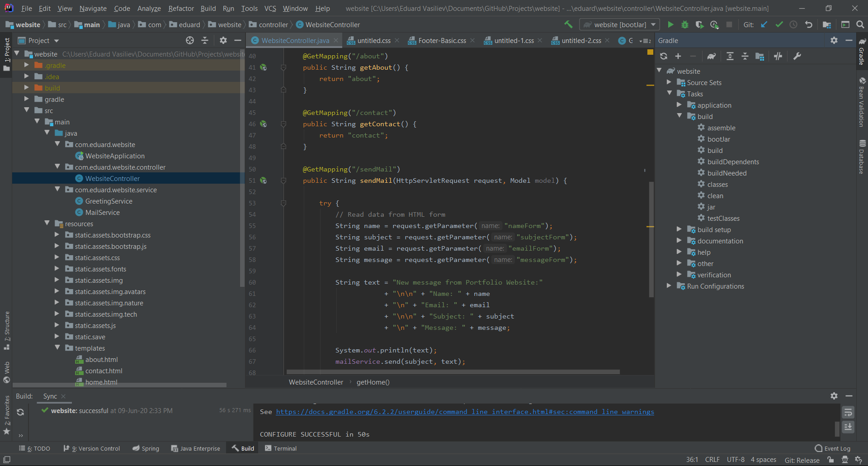This screenshot has height=466, width=868.
Task: Switch to the Footer-Basic.css editor tab
Action: (442, 41)
